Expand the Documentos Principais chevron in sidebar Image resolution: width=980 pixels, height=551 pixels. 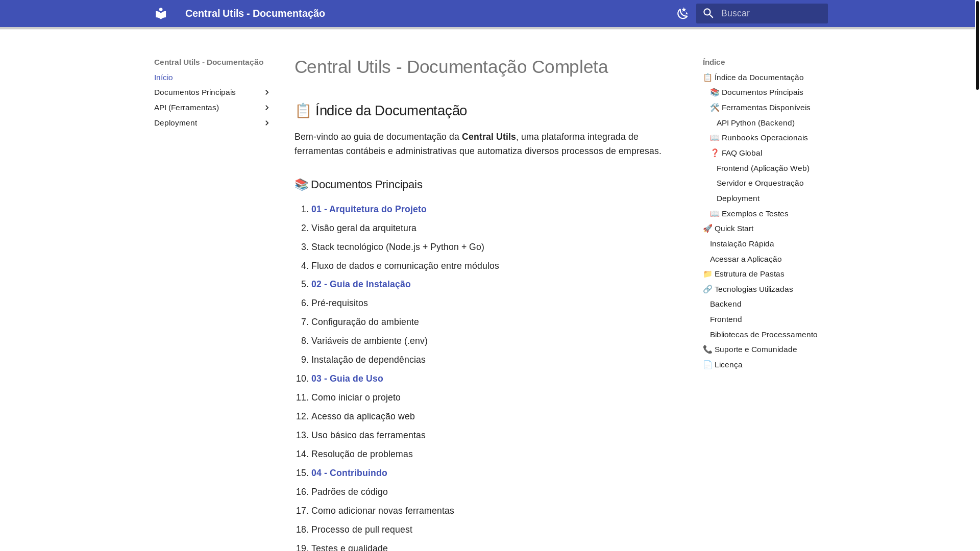(266, 92)
